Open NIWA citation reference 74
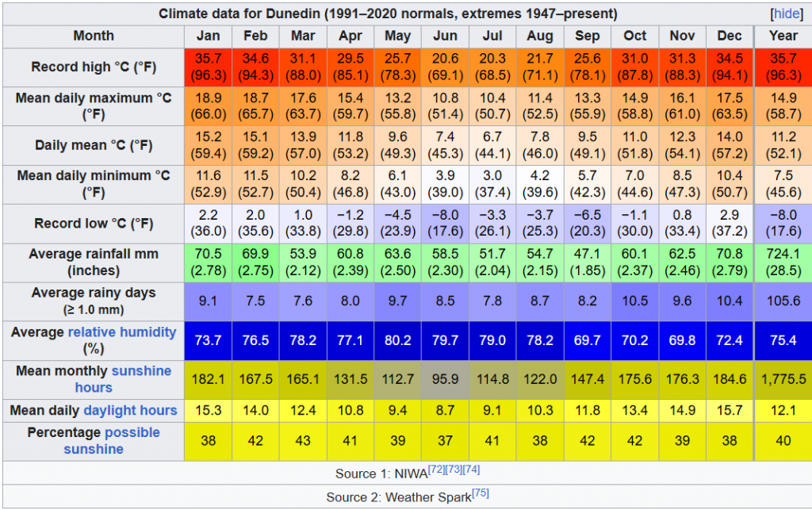The width and height of the screenshot is (812, 510). (471, 469)
